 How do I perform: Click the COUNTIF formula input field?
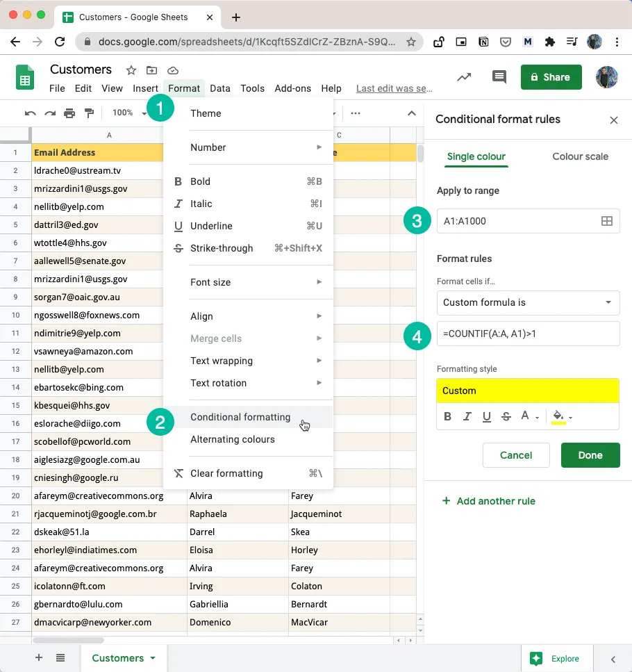click(528, 334)
